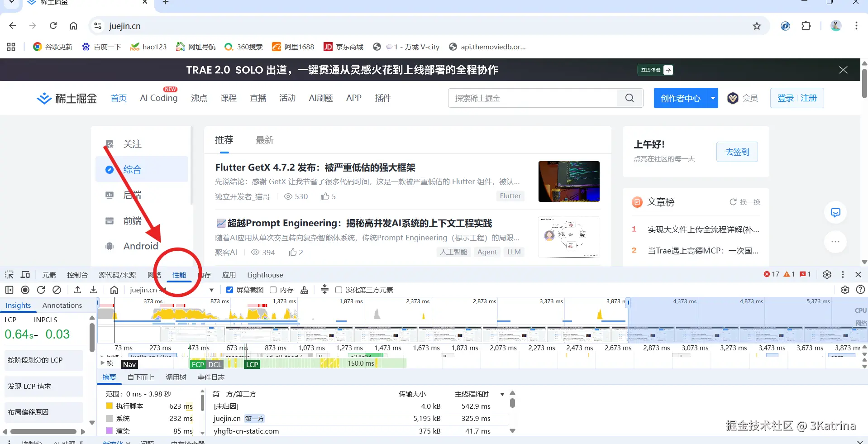Open the AI Coding navigation link
The width and height of the screenshot is (868, 444).
159,98
